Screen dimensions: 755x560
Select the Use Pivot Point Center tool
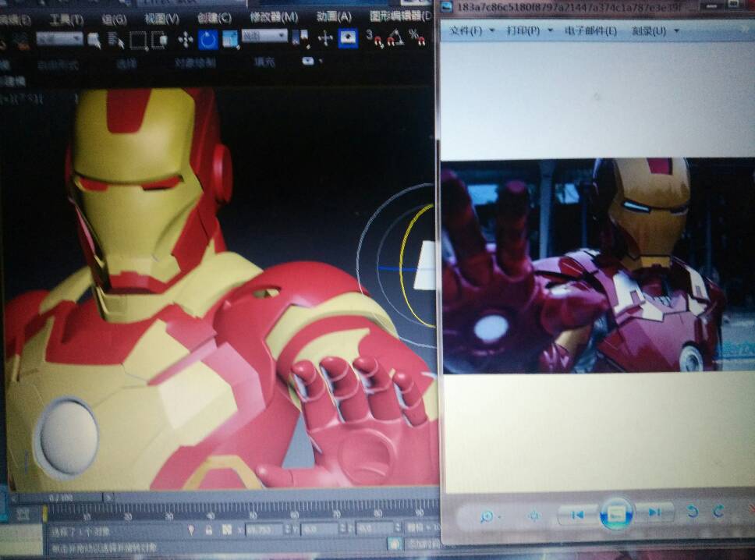pyautogui.click(x=301, y=38)
